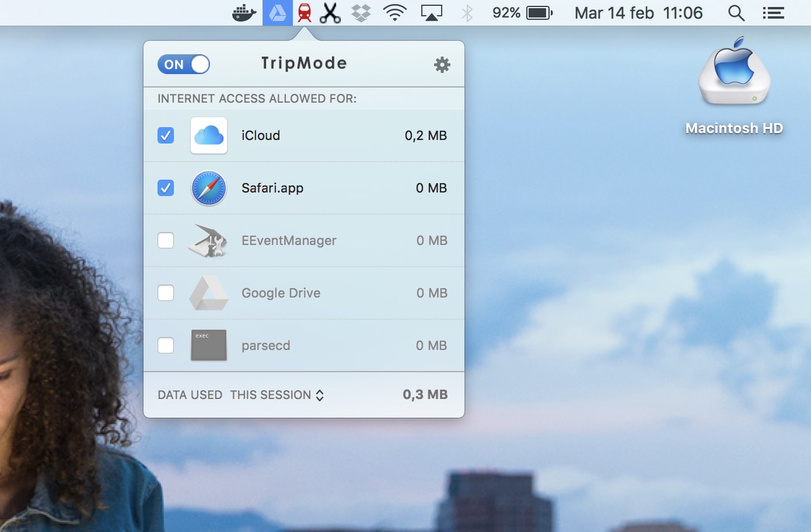Select the Macintosh HD desktop drive icon

click(x=735, y=71)
